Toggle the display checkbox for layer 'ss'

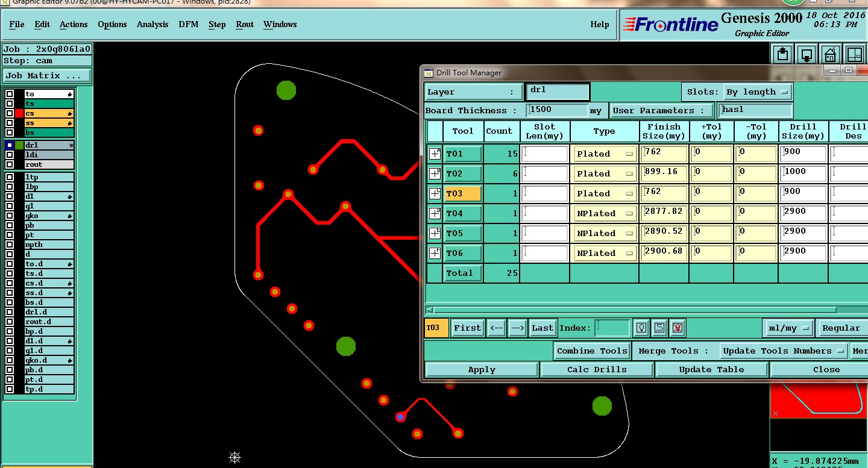[10, 123]
